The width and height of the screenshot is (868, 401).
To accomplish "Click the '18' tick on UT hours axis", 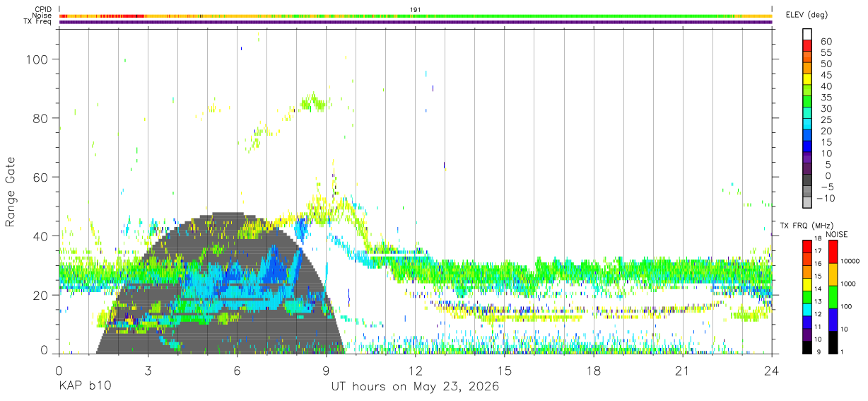I will [594, 370].
